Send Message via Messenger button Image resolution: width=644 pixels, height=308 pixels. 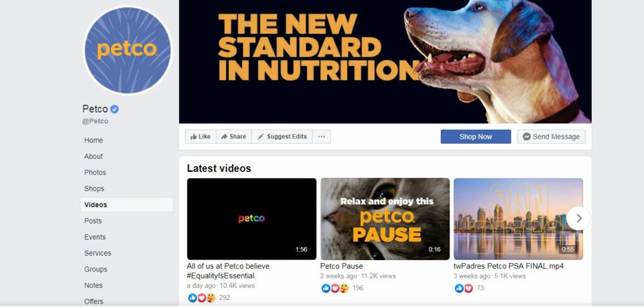pyautogui.click(x=551, y=137)
